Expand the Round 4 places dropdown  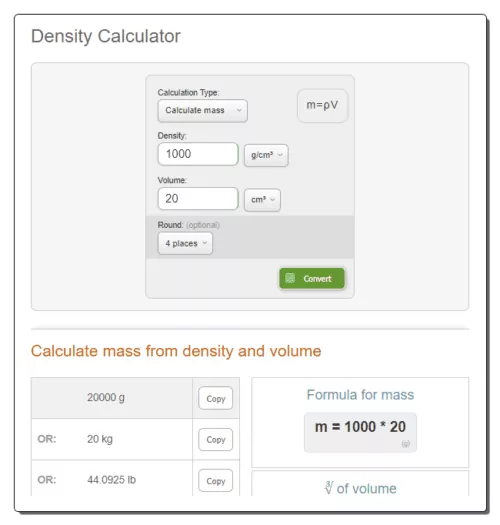coord(185,243)
